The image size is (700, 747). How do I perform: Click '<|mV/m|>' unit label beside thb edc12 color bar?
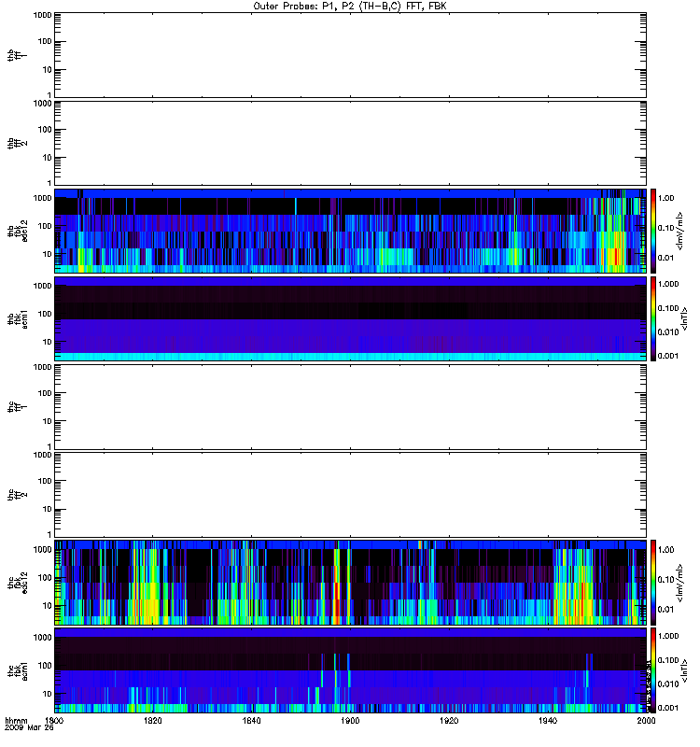680,231
